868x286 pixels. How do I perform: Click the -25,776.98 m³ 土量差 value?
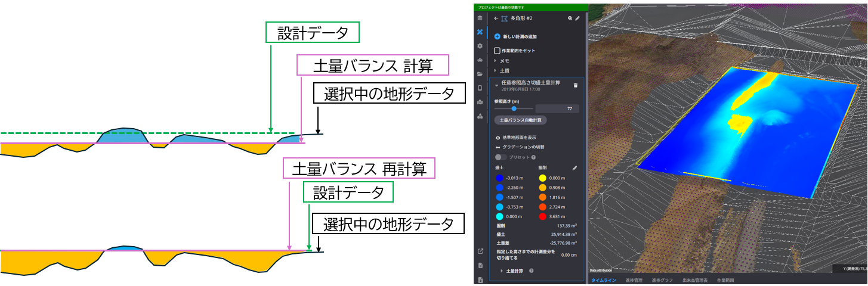tap(563, 243)
